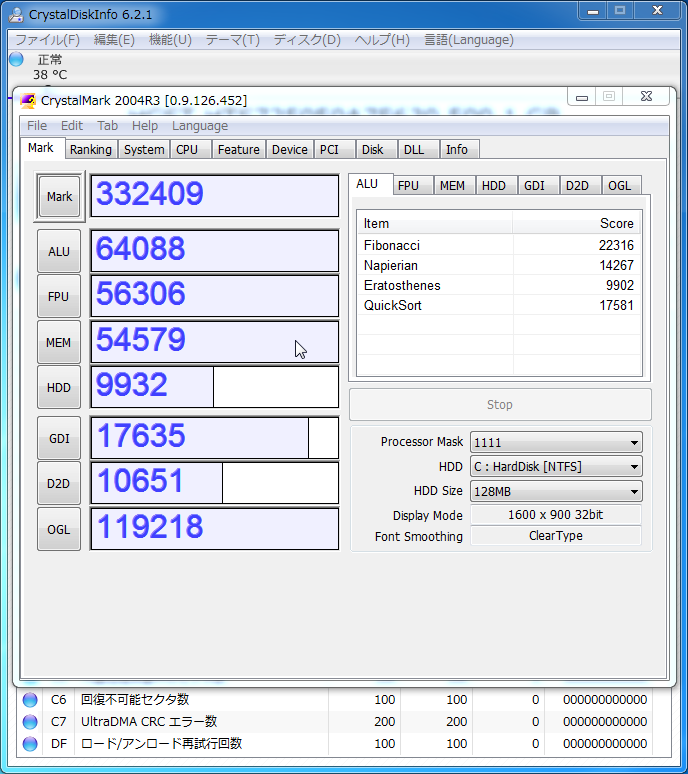688x774 pixels.
Task: Click the Display Mode 1600 x 900 32bit field
Action: (x=556, y=515)
